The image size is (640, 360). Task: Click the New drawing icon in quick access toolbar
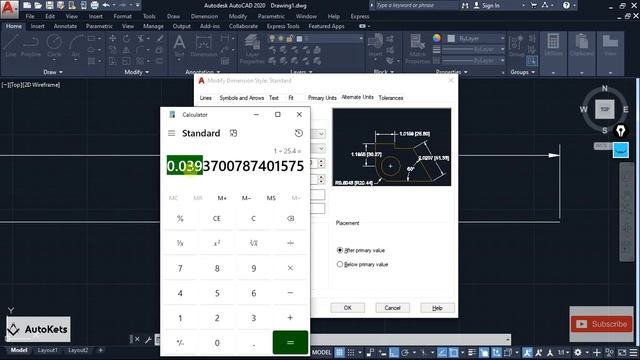tap(27, 5)
